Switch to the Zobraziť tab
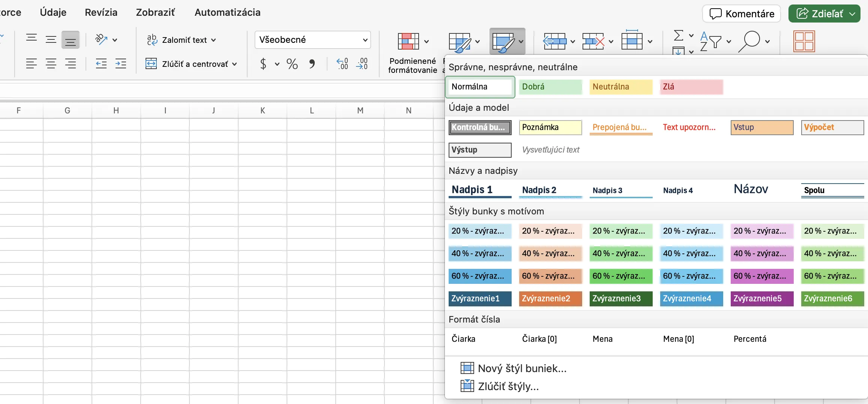 click(x=155, y=12)
